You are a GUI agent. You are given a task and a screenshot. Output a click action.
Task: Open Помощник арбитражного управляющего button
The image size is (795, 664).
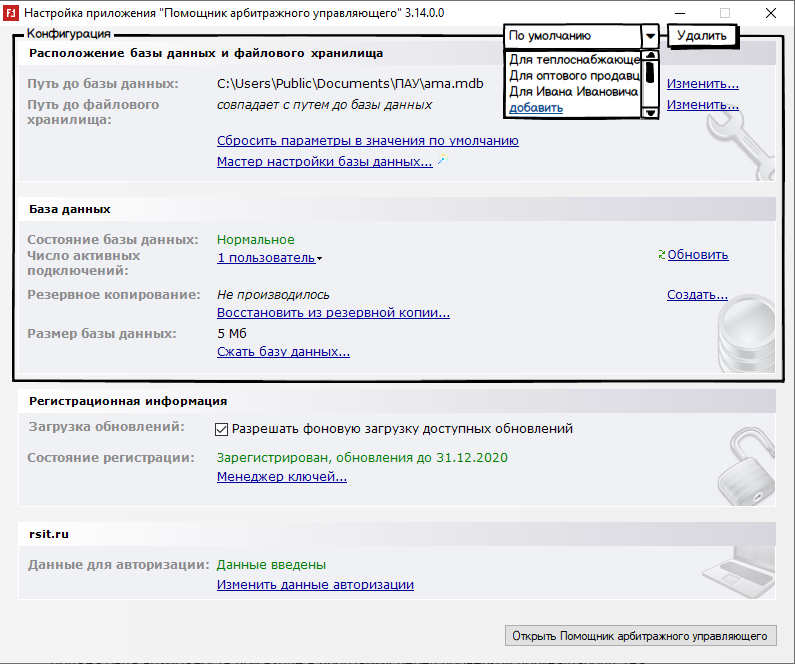pos(640,636)
